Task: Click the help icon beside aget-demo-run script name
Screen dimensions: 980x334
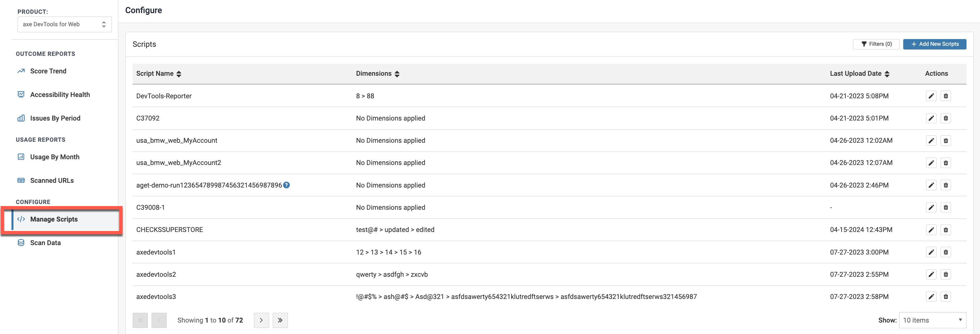Action: (x=287, y=185)
